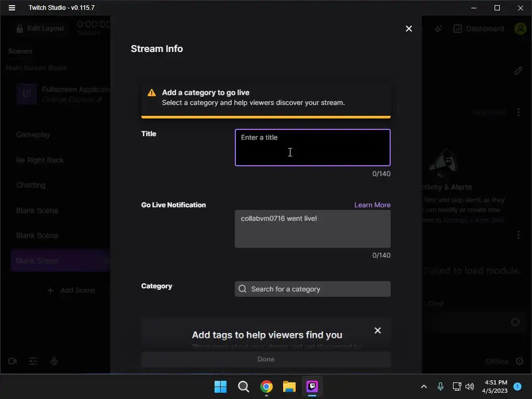
Task: Toggle the camera icon at bottom left
Action: click(x=12, y=361)
